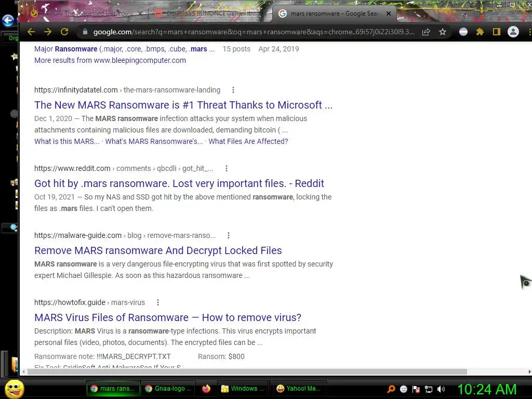Open 'Got hit by .mars ransomware' Reddit result
Image resolution: width=532 pixels, height=399 pixels.
(179, 183)
